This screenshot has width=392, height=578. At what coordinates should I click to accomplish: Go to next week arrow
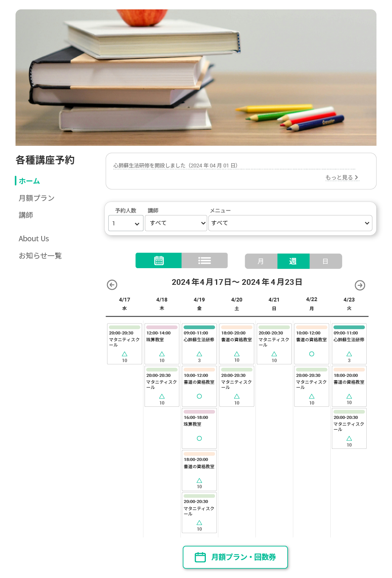[360, 285]
